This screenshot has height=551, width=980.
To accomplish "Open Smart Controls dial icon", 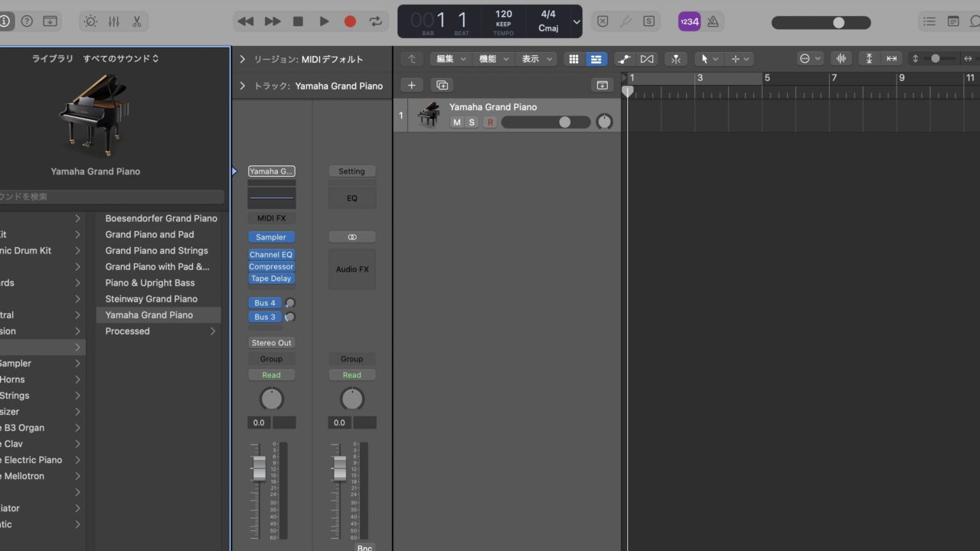I will 90,21.
